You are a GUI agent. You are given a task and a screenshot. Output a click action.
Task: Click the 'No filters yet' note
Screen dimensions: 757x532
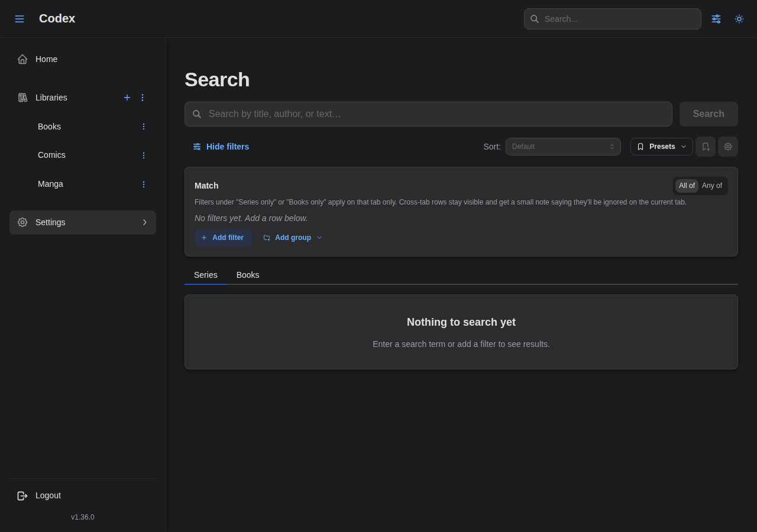(x=251, y=218)
